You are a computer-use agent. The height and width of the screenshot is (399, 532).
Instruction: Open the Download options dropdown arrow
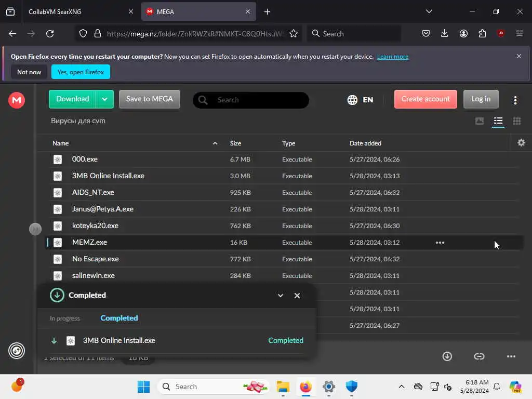(104, 99)
